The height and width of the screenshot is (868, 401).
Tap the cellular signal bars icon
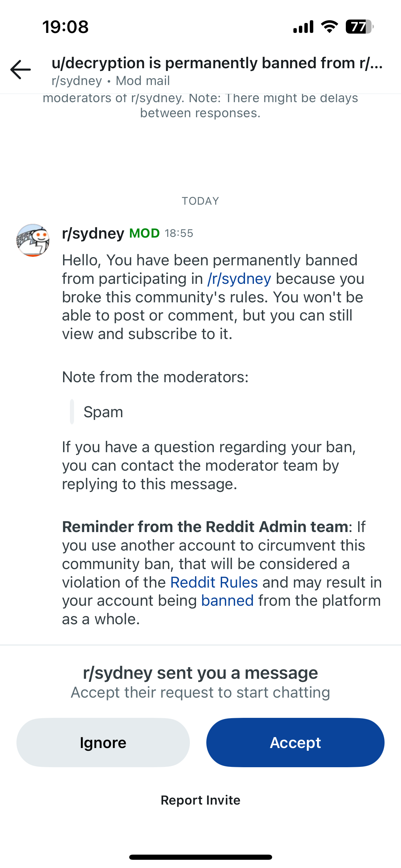pos(303,27)
